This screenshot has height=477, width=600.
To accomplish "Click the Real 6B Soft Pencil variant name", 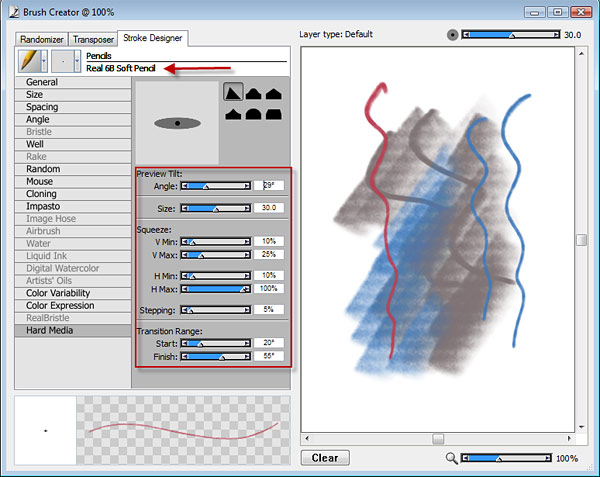I will click(121, 68).
